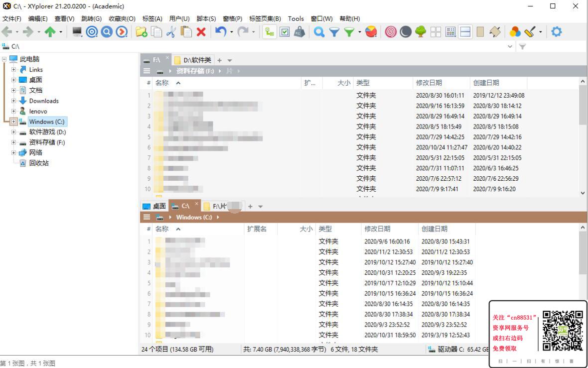Image resolution: width=588 pixels, height=368 pixels.
Task: Toggle the navigation tree panel icon
Action: click(x=269, y=32)
